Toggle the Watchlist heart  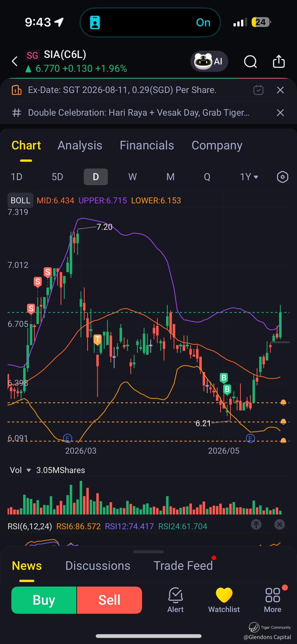point(224,600)
